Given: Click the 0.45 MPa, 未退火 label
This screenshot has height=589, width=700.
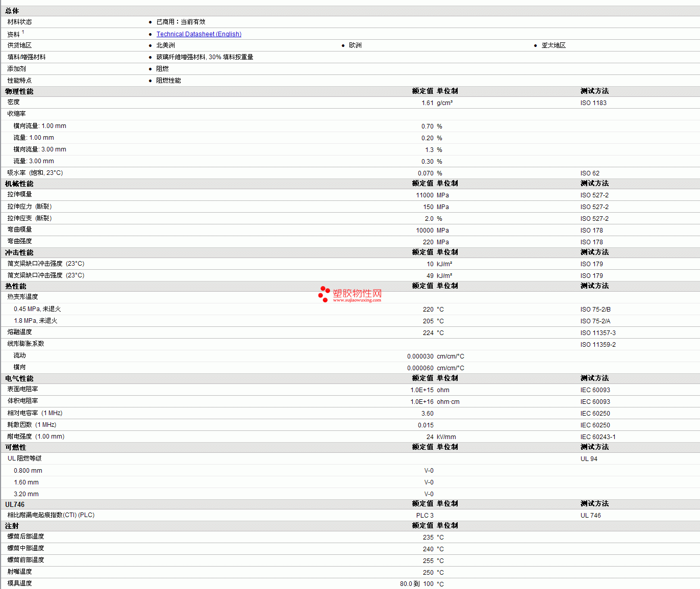Looking at the screenshot, I should tap(37, 309).
